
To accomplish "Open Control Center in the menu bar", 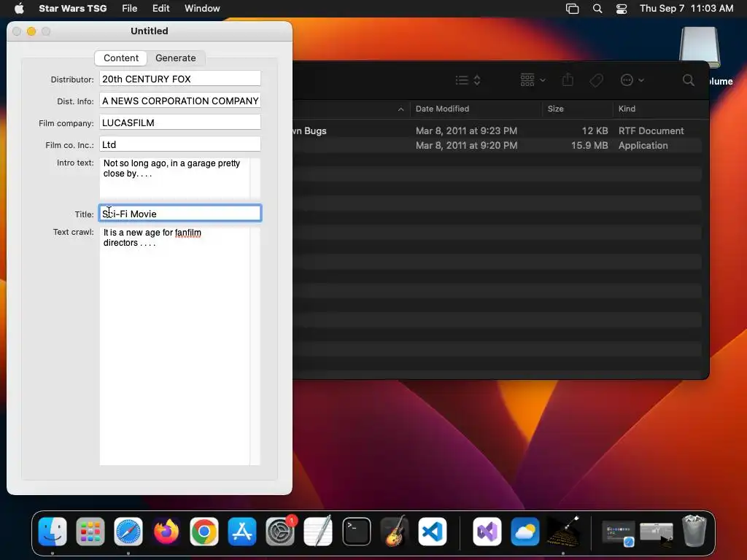I will [622, 9].
